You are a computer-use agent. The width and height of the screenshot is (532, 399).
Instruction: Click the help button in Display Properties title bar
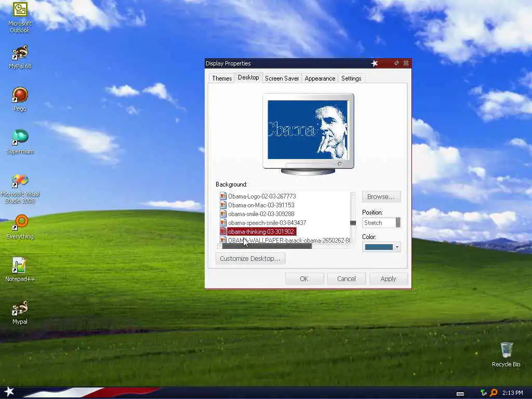pos(396,63)
